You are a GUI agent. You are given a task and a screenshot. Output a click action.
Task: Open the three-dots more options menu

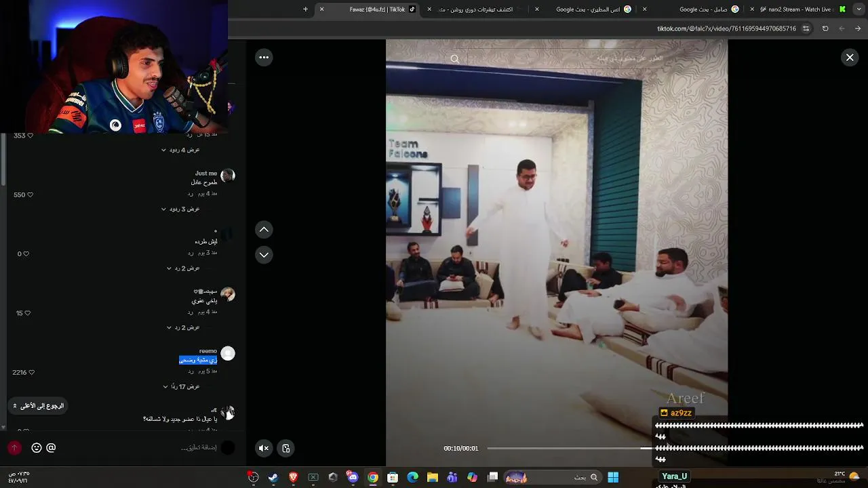[264, 58]
